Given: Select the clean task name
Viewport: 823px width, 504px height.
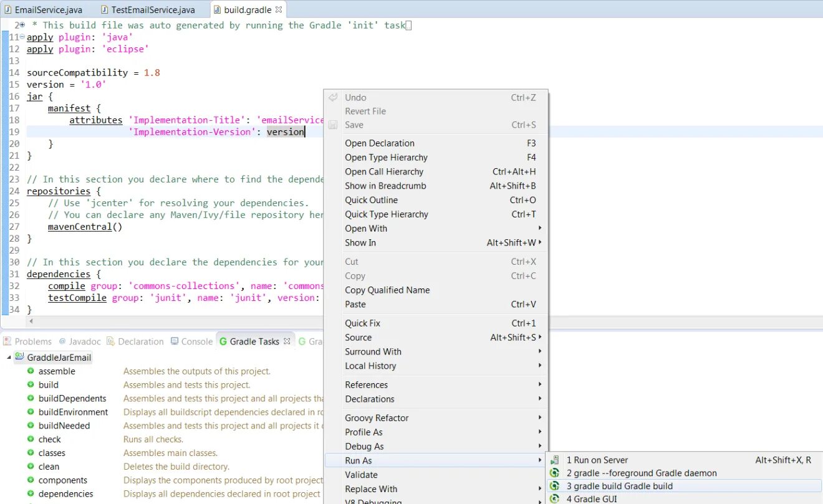Looking at the screenshot, I should click(x=49, y=467).
